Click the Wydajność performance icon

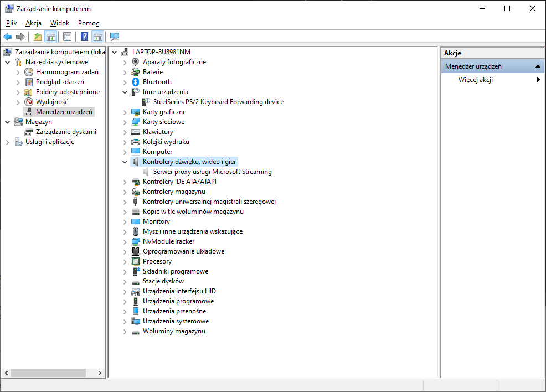[29, 102]
